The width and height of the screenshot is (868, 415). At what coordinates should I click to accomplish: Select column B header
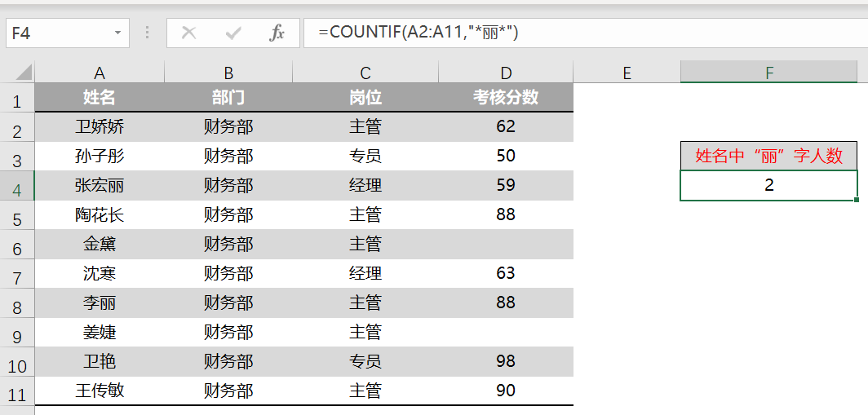(x=228, y=73)
